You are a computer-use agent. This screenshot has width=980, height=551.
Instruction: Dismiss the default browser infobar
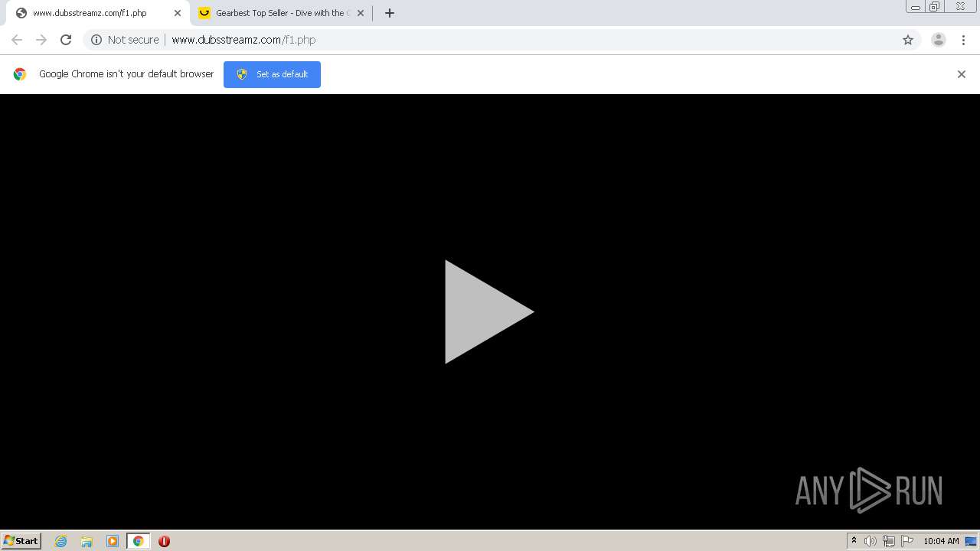pyautogui.click(x=962, y=74)
